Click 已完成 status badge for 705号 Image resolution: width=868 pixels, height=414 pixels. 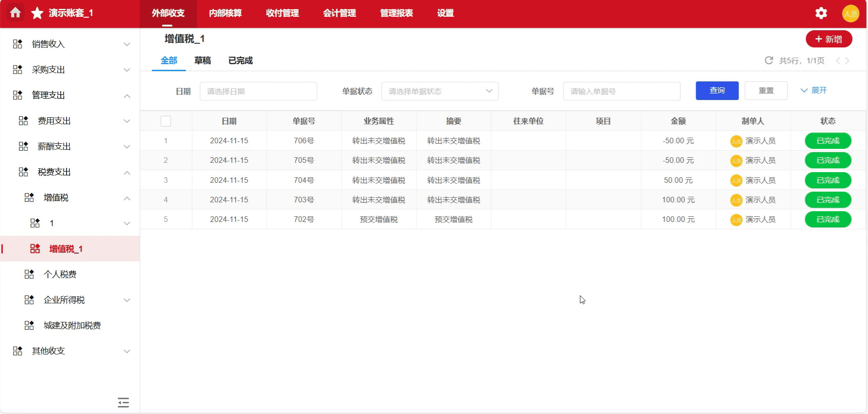[828, 160]
